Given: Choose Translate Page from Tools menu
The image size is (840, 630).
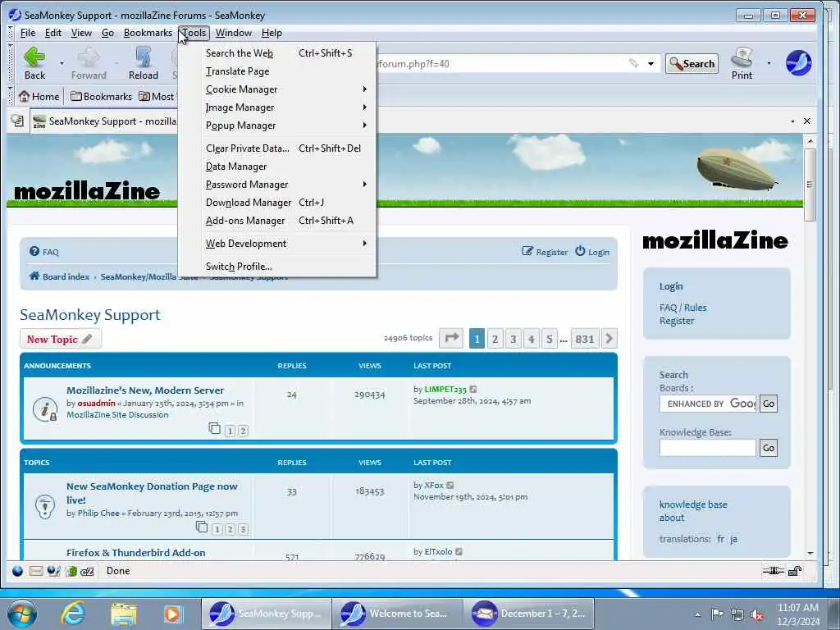Looking at the screenshot, I should click(277, 71).
